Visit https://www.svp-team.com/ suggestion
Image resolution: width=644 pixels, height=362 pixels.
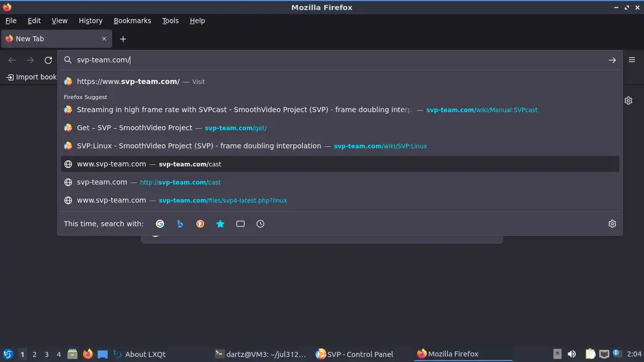click(340, 81)
